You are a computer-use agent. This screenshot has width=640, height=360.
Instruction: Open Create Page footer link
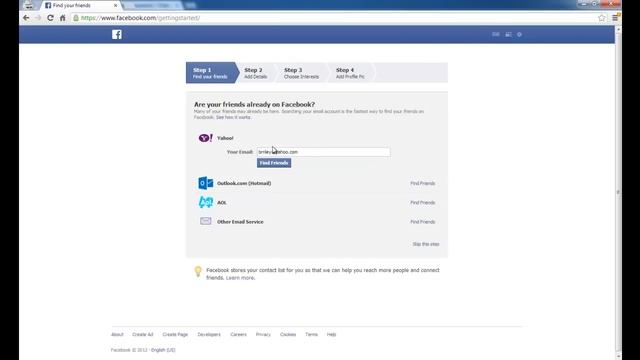pos(175,334)
